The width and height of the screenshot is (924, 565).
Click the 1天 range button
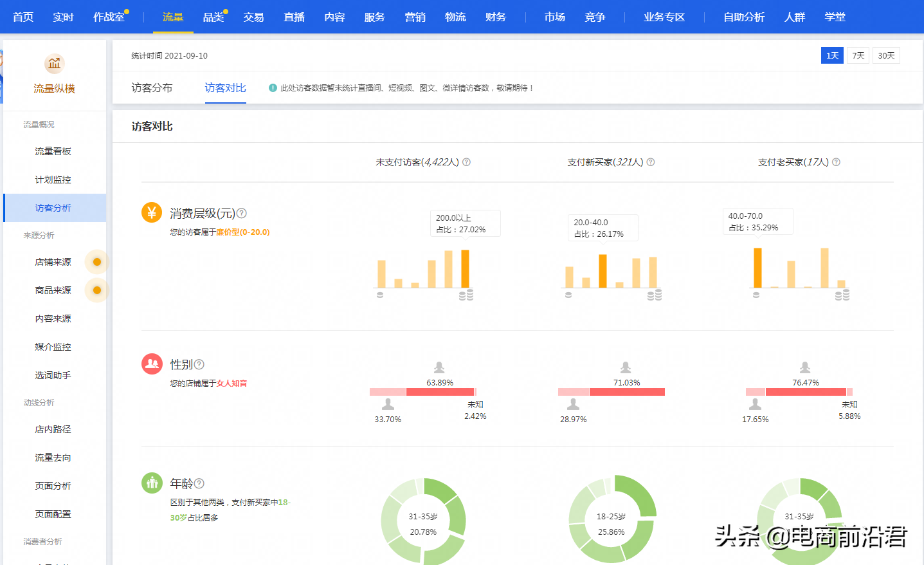pos(831,55)
